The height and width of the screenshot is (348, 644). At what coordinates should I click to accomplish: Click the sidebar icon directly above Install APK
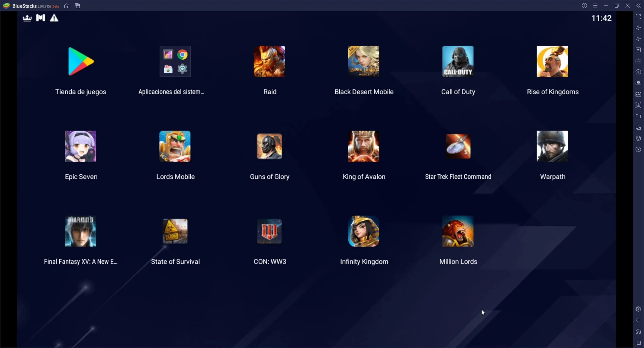click(638, 83)
